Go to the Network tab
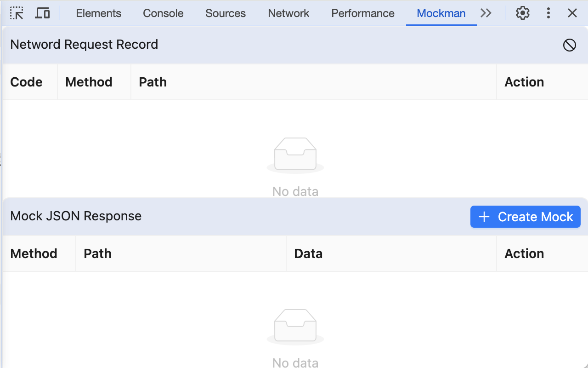This screenshot has height=368, width=588. [288, 13]
